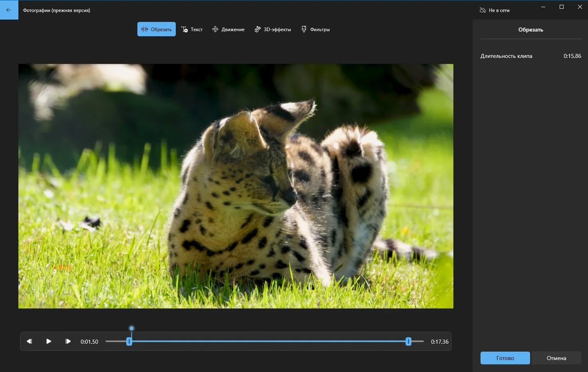Click the left trim start handle

(x=129, y=342)
